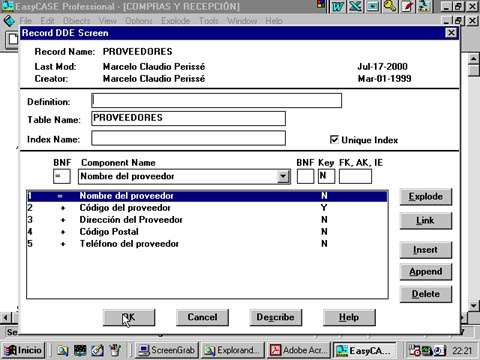Click the rightmost icon in the Office shortcut bar
Viewport: 480px width, 360px height.
(425, 6)
